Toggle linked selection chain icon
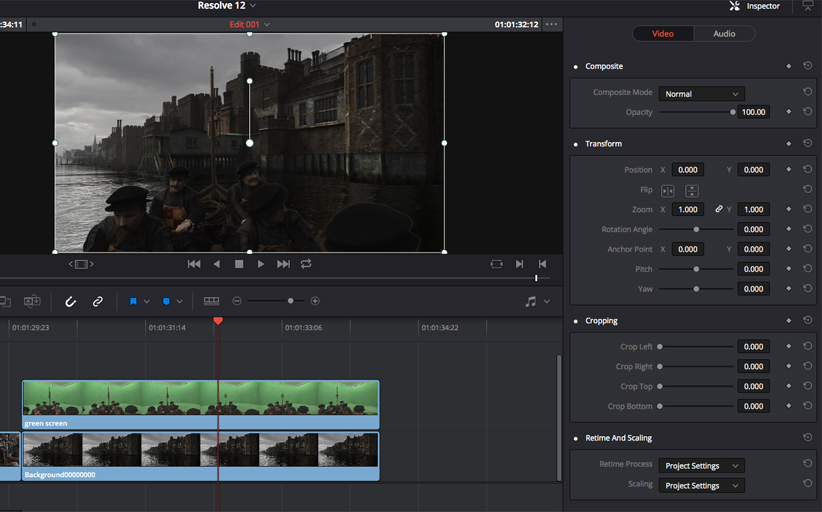 tap(98, 301)
